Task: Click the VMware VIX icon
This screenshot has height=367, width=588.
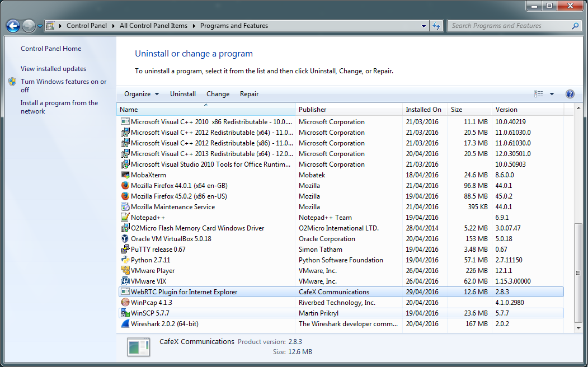Action: click(x=125, y=281)
